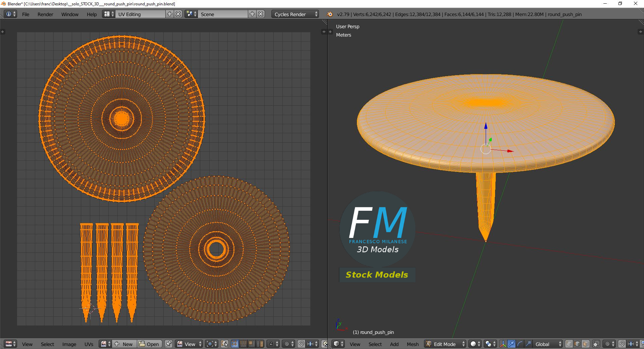Open the scene browser icon
This screenshot has width=644, height=349.
click(191, 14)
